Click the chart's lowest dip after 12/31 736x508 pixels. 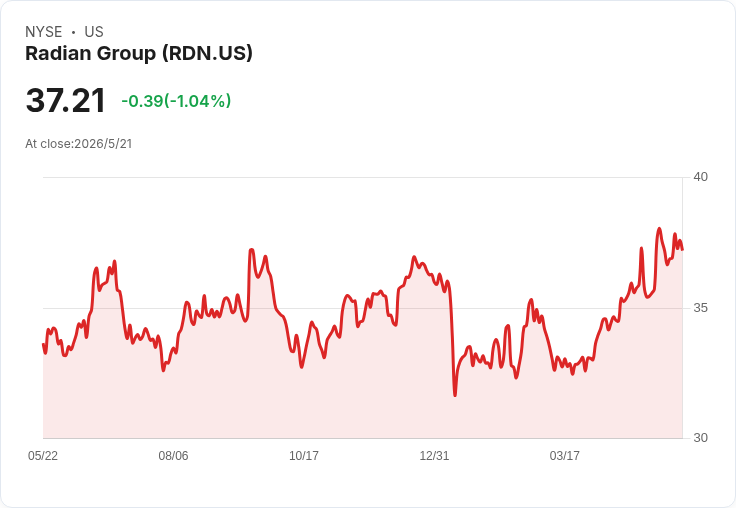455,395
